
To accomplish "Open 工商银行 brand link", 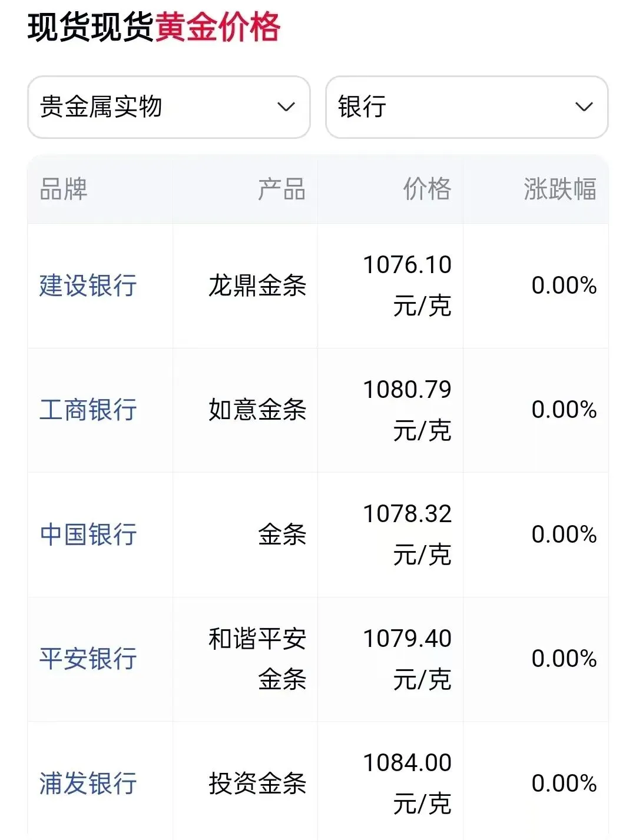I will coord(88,410).
